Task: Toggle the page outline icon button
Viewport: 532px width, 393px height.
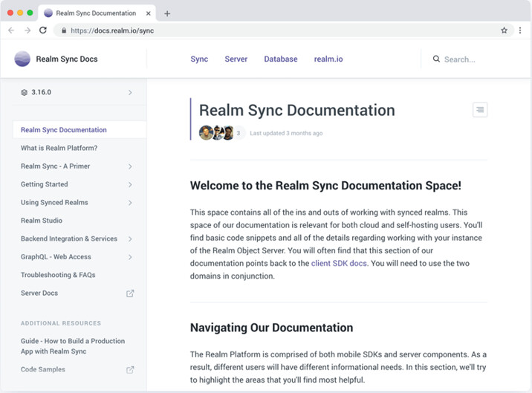Action: click(480, 110)
